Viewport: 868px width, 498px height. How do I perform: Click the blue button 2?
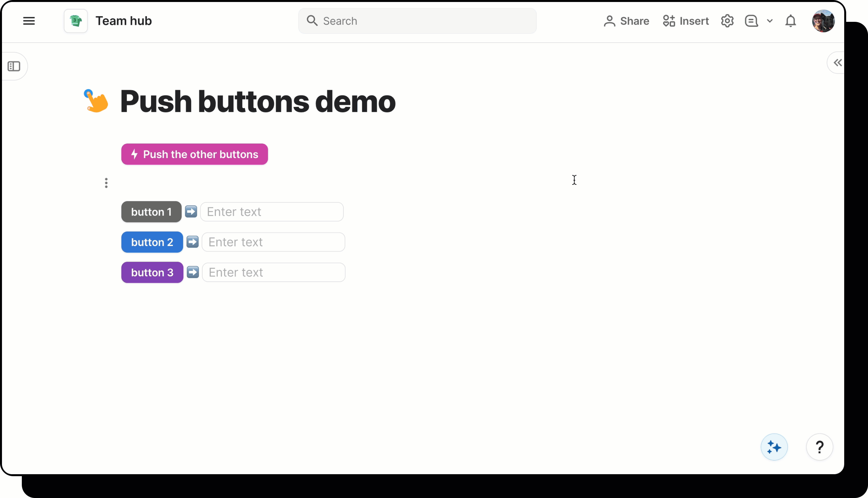152,242
